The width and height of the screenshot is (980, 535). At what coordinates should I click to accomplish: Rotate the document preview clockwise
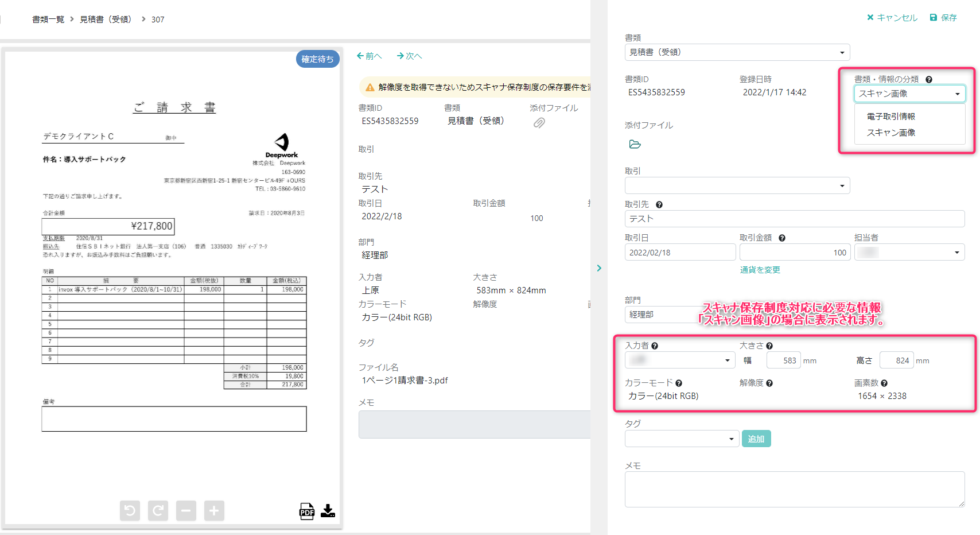click(158, 510)
